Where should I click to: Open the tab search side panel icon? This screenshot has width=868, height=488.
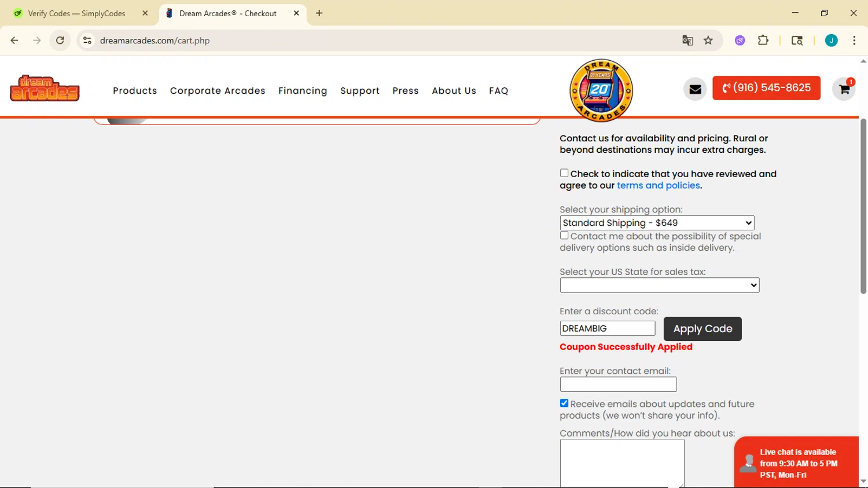point(797,41)
